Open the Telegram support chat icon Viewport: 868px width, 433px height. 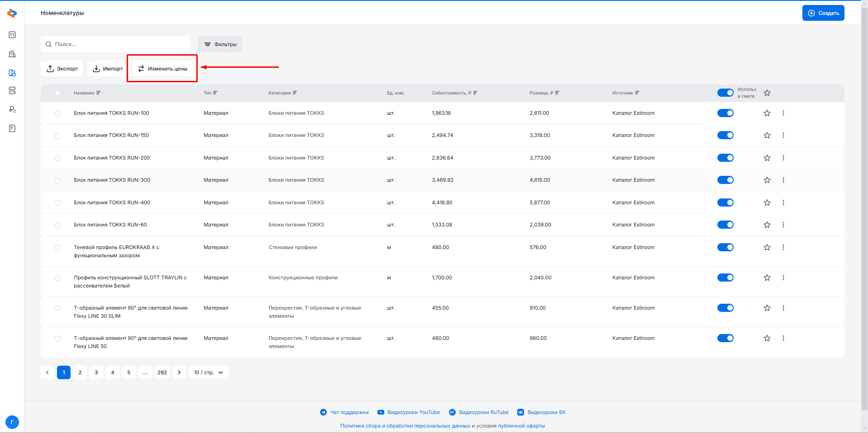coord(323,412)
